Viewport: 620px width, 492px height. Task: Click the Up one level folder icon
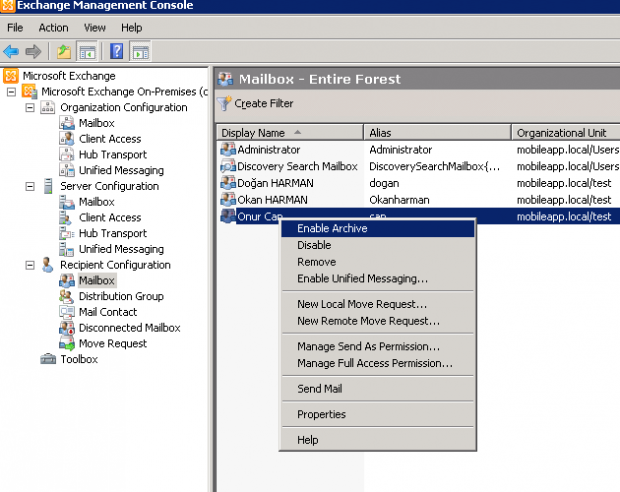coord(64,51)
